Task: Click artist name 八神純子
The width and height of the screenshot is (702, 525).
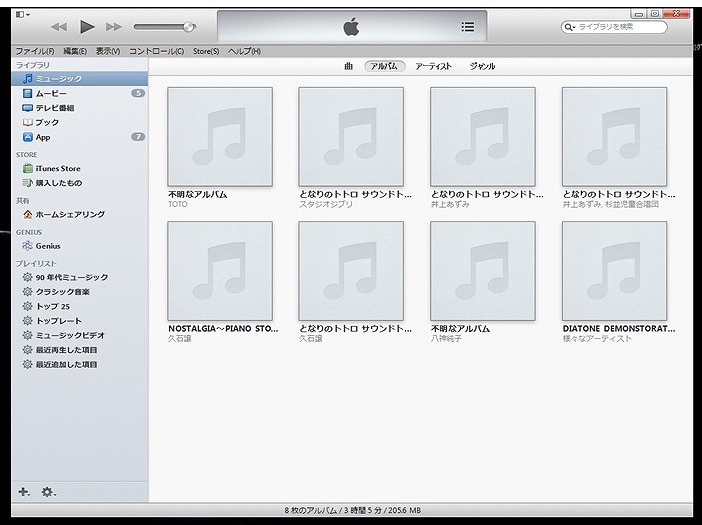Action: [446, 338]
